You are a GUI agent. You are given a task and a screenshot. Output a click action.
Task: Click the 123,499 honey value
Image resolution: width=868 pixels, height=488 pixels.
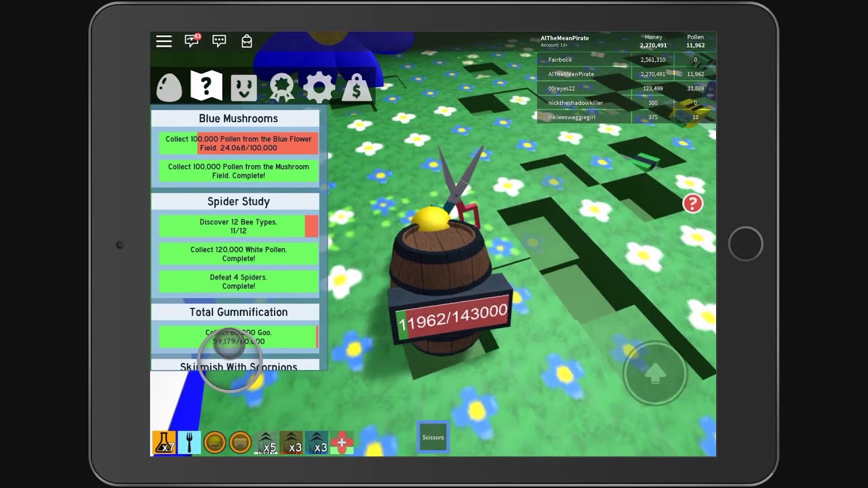[653, 88]
